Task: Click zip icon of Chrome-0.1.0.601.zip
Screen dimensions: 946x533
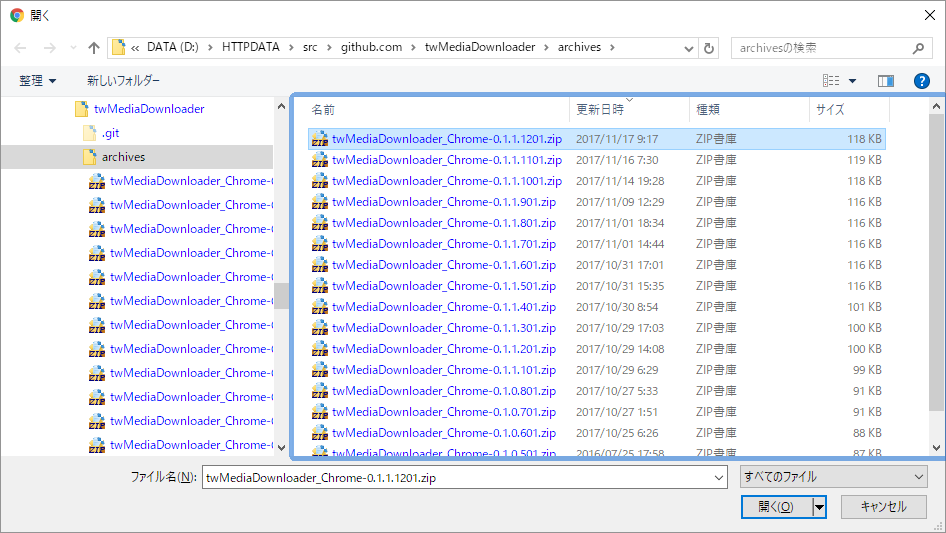Action: tap(320, 433)
